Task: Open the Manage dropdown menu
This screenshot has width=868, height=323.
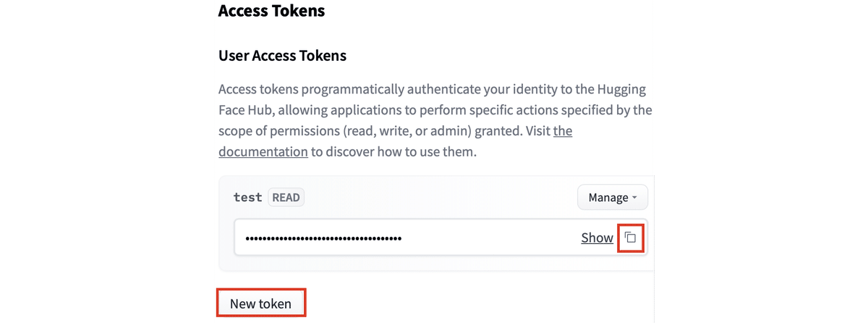Action: click(612, 197)
